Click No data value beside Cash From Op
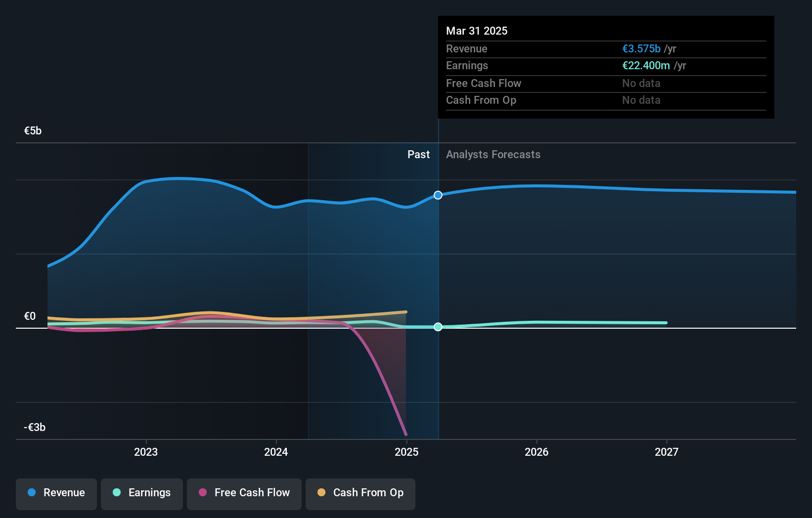812x518 pixels. coord(641,100)
